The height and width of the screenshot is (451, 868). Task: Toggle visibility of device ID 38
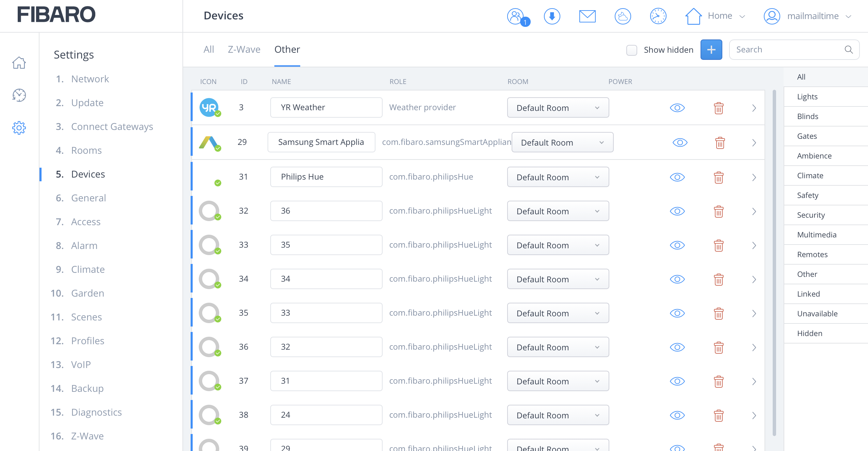pos(677,415)
